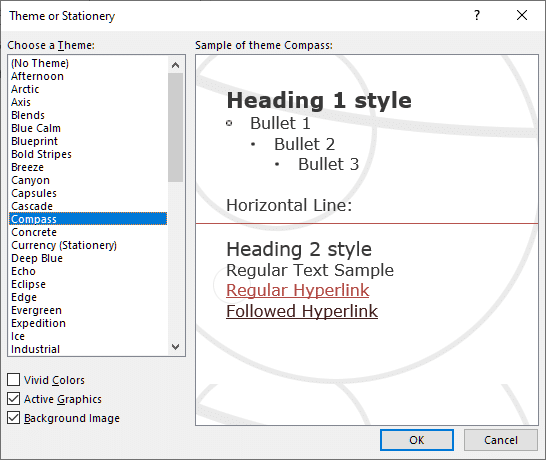Click the Horizontal Line: label in preview
The height and width of the screenshot is (460, 546).
[289, 205]
